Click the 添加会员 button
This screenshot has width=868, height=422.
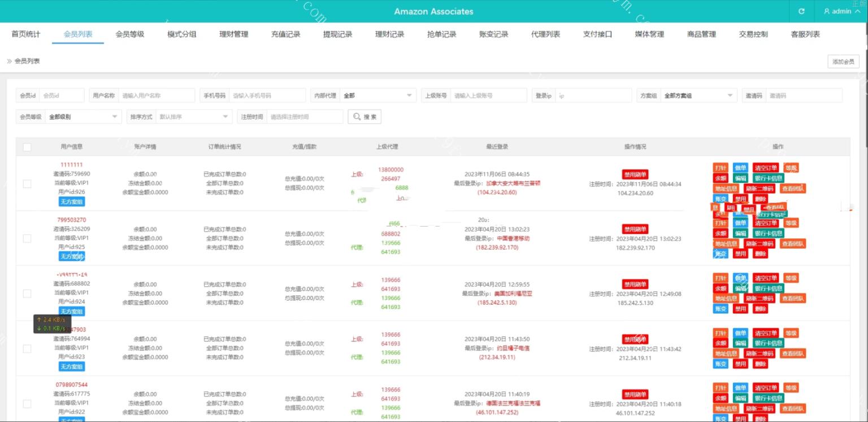[x=843, y=62]
